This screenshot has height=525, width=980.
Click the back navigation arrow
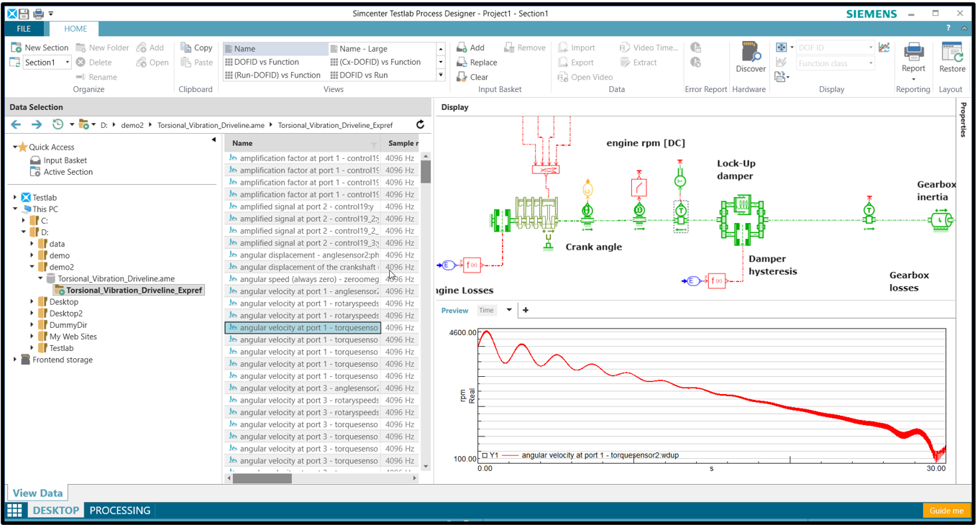(17, 124)
